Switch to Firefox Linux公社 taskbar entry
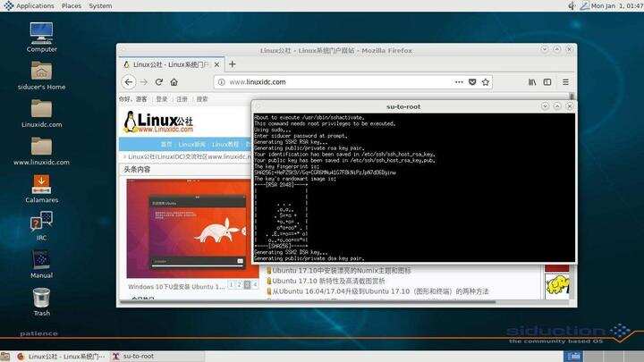This screenshot has width=644, height=362. click(61, 357)
